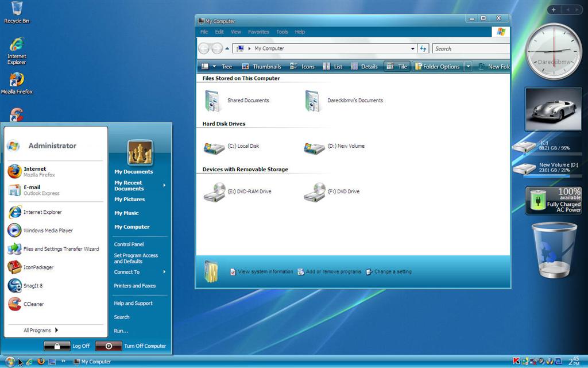Click Turn Off Computer button
The image size is (588, 368).
[131, 346]
